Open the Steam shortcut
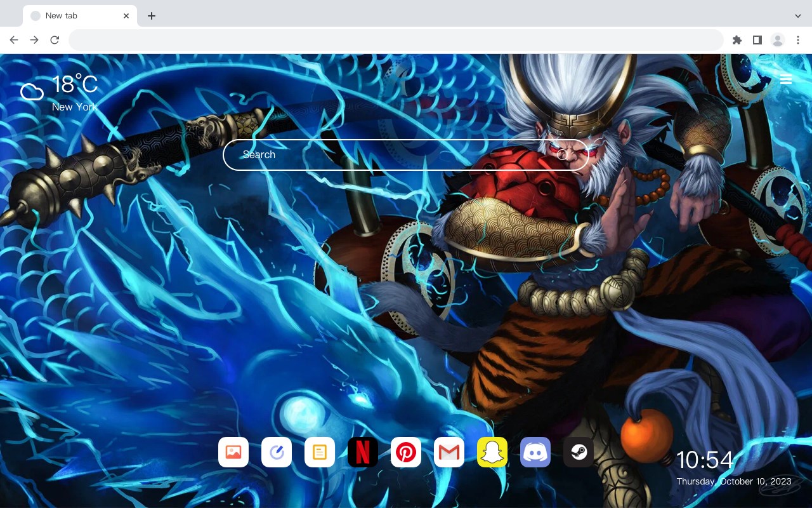Viewport: 812px width, 508px height. click(579, 452)
